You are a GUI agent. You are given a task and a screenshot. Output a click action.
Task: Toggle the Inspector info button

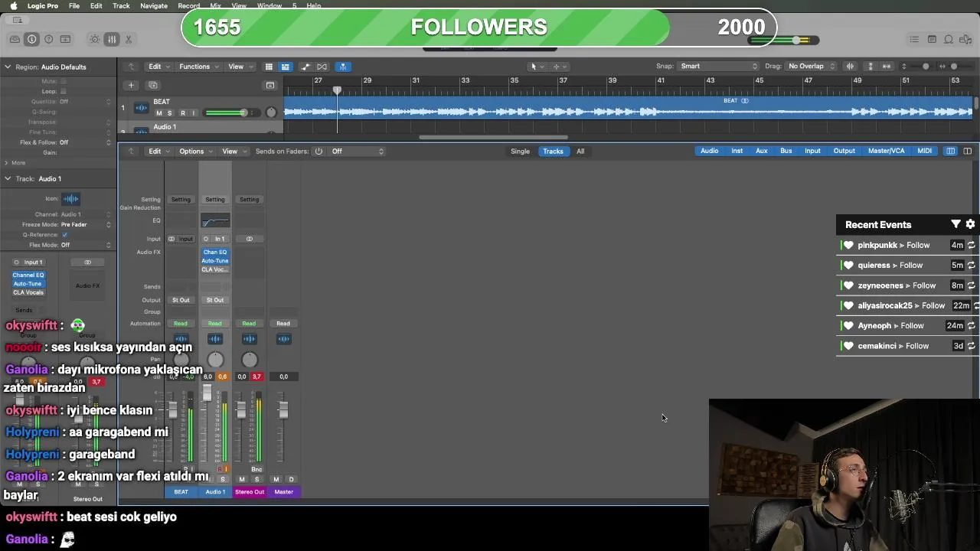click(x=32, y=39)
